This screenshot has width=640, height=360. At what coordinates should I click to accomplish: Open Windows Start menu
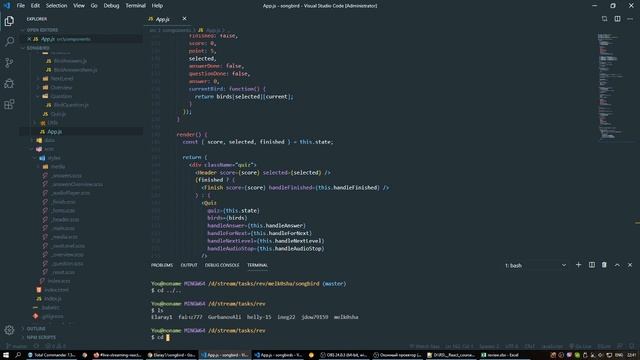click(6, 355)
